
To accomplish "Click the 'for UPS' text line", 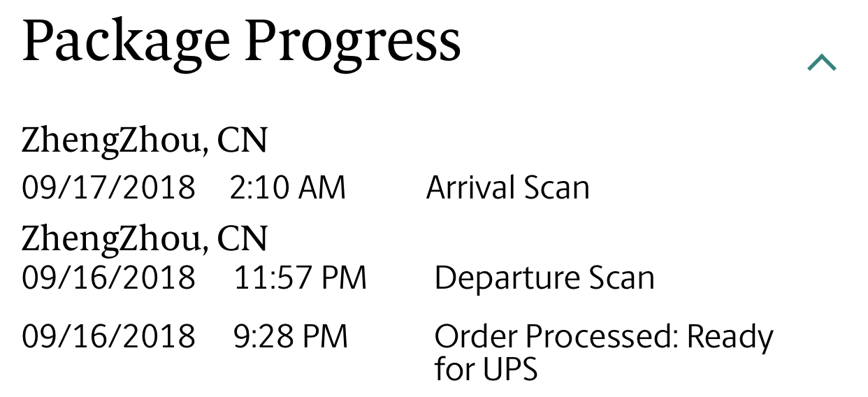I will (x=486, y=369).
